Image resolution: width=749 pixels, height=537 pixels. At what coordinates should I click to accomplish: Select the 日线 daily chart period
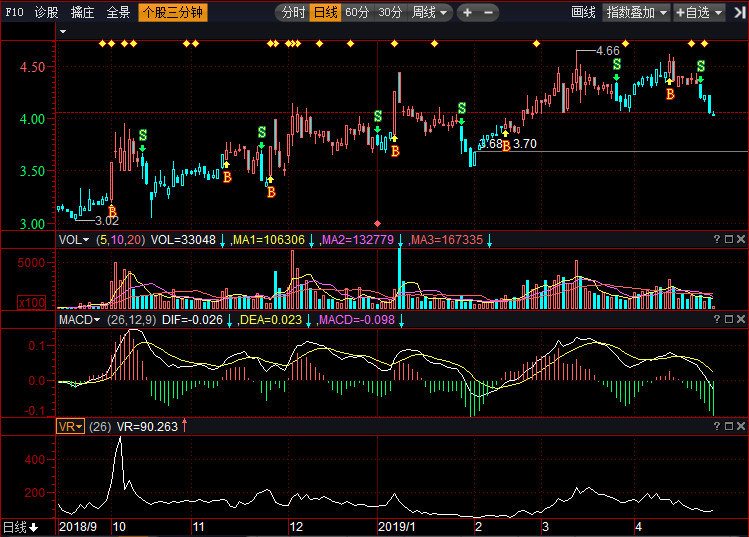[x=325, y=12]
